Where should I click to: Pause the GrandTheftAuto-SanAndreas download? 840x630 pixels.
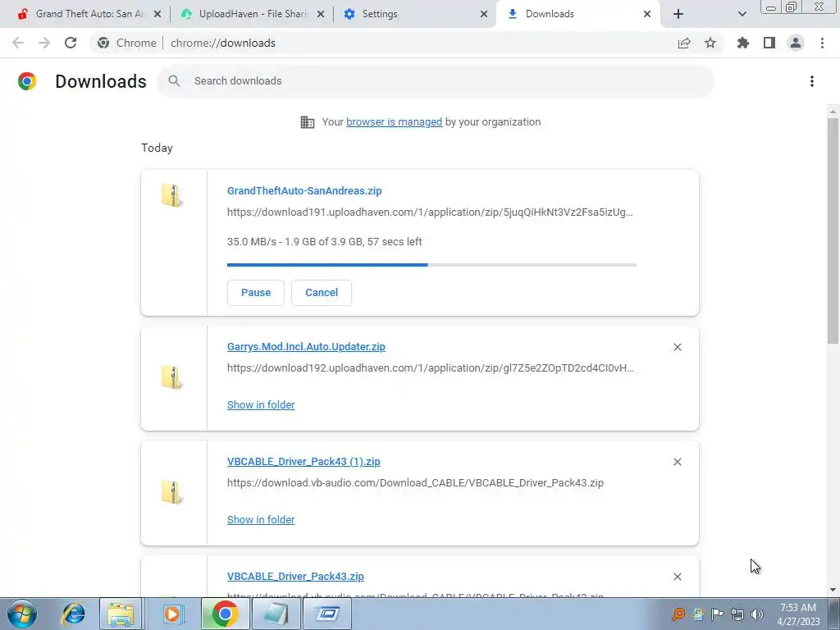pyautogui.click(x=256, y=293)
